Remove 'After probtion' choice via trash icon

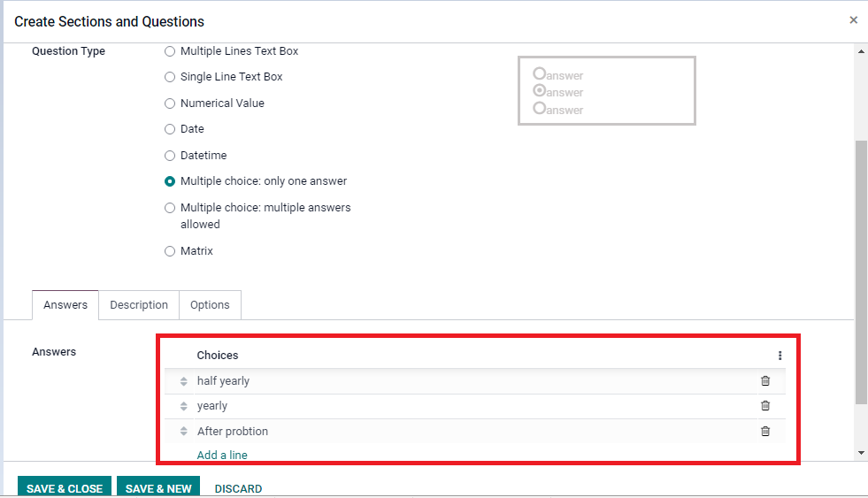tap(765, 431)
